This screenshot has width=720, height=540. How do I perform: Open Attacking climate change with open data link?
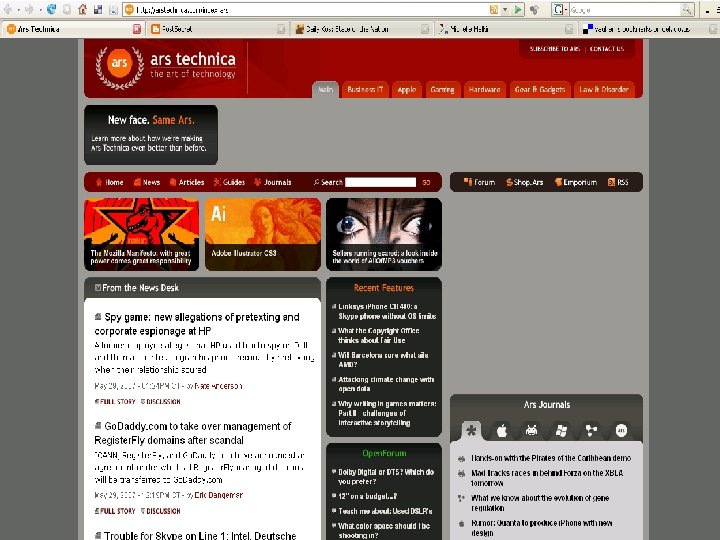click(x=386, y=384)
